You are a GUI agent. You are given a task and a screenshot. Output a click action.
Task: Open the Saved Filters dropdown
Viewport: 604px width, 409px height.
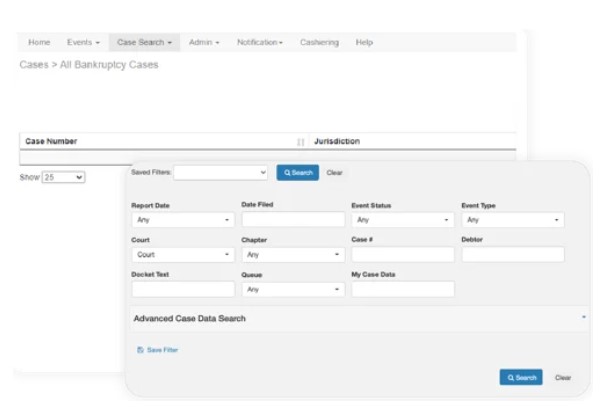(221, 173)
